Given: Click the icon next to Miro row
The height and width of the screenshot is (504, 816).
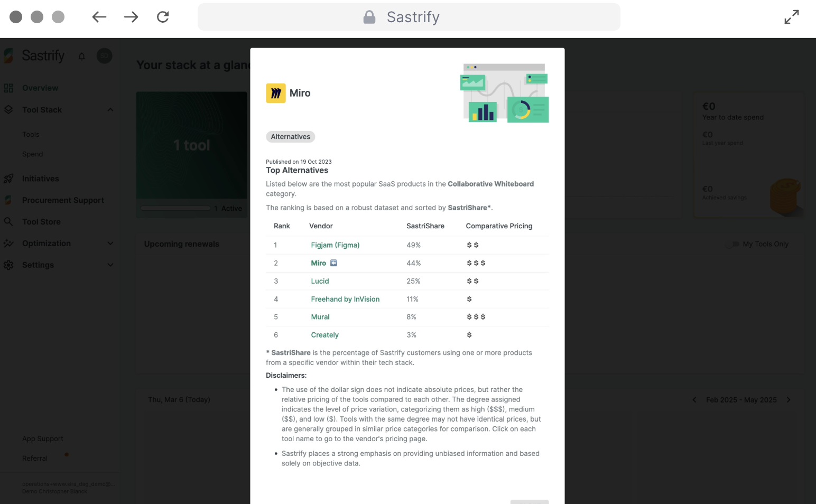Looking at the screenshot, I should click(333, 263).
